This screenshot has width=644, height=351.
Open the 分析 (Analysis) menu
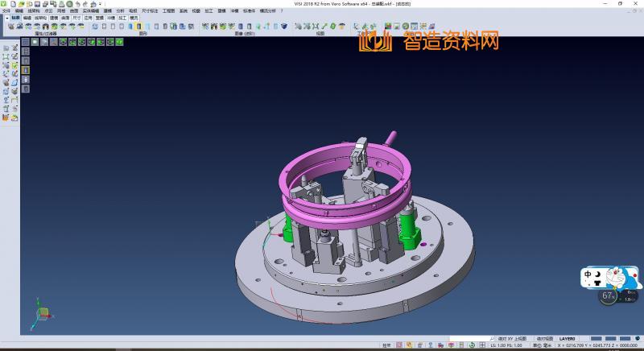pyautogui.click(x=120, y=11)
